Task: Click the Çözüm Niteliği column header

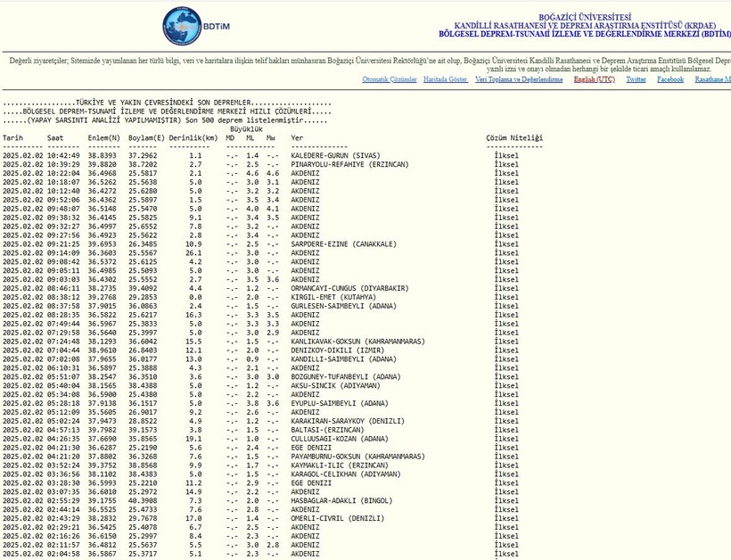Action: click(x=514, y=138)
